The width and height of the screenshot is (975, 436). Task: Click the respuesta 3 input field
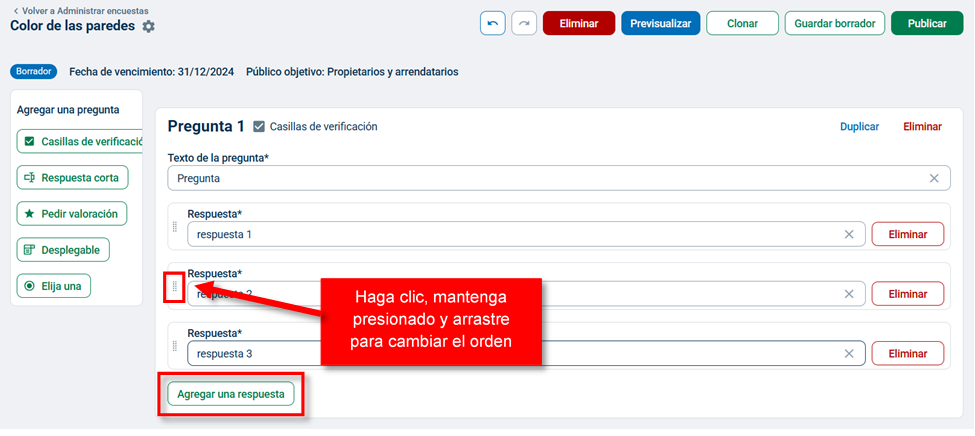point(526,353)
